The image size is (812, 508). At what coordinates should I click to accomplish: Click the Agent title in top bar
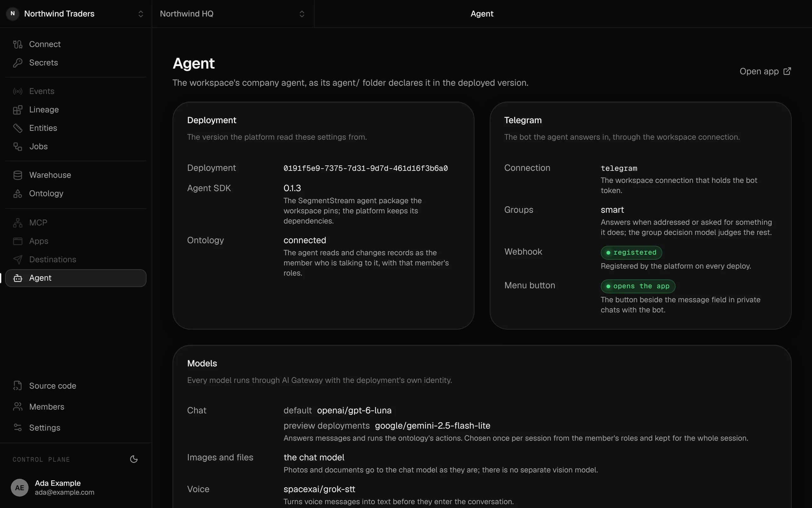point(482,14)
